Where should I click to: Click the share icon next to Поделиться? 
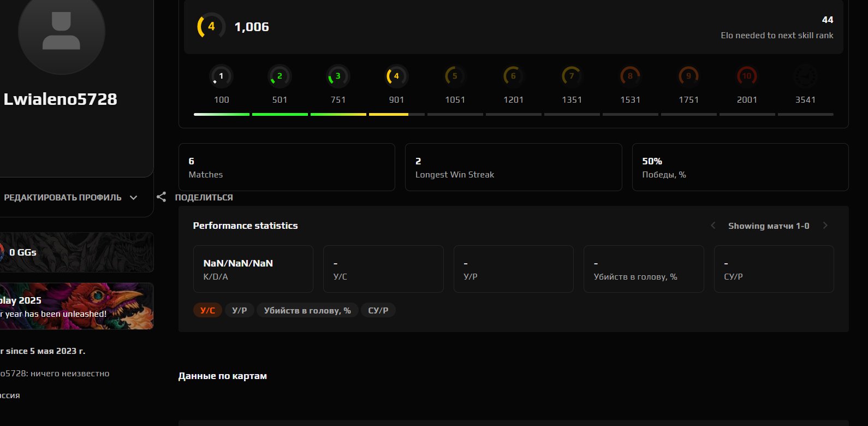point(161,197)
